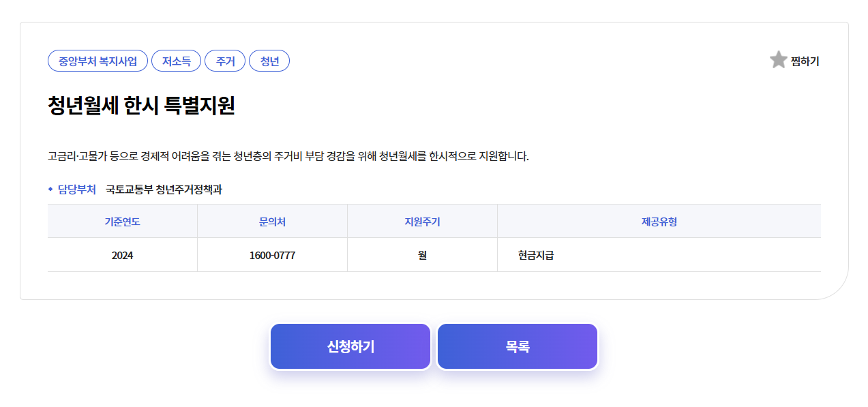Select the 주거 category tag
Screen dimensions: 868x407
tap(225, 61)
